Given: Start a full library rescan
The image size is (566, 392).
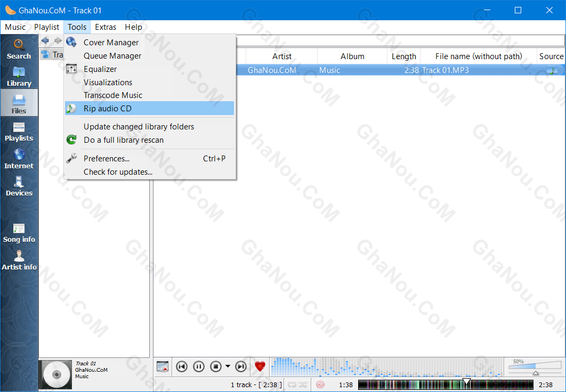Looking at the screenshot, I should tap(149, 140).
